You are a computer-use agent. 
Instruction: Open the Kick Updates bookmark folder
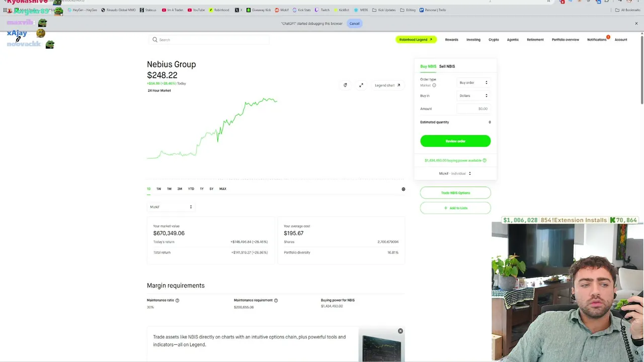pyautogui.click(x=384, y=10)
